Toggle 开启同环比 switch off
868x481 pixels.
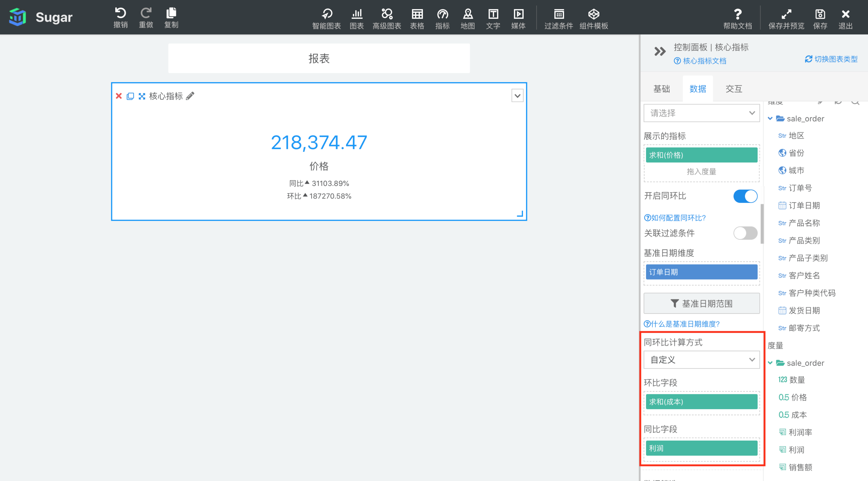[x=745, y=196]
